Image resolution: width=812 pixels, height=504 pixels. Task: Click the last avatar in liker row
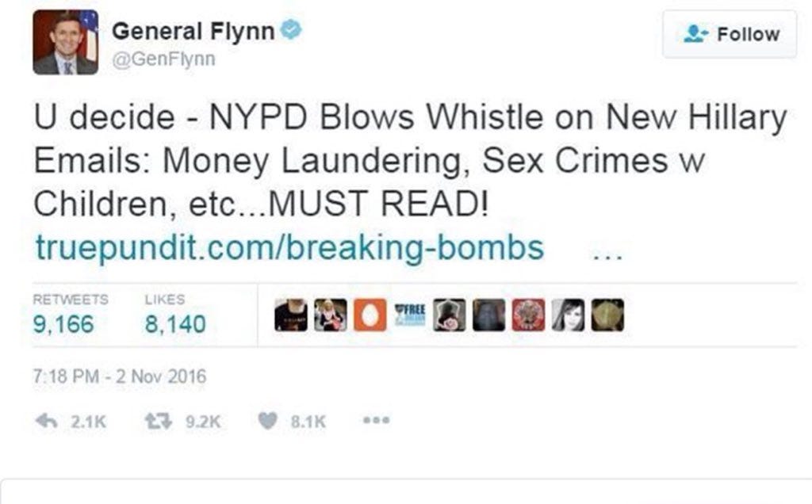[608, 315]
